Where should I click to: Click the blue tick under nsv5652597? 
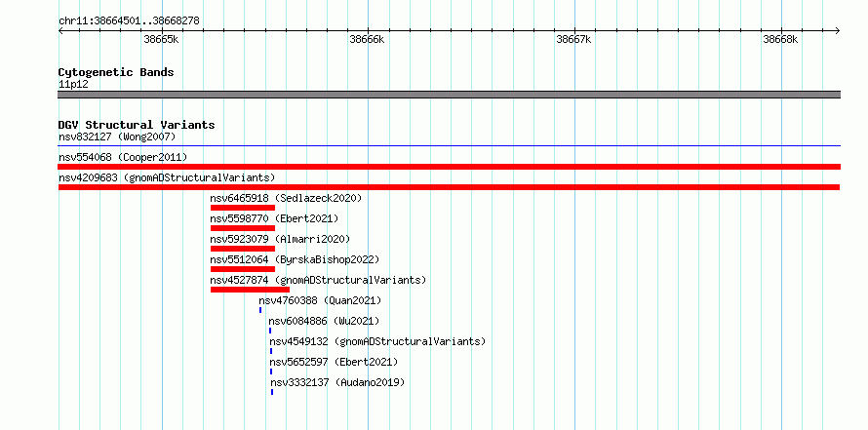click(271, 371)
